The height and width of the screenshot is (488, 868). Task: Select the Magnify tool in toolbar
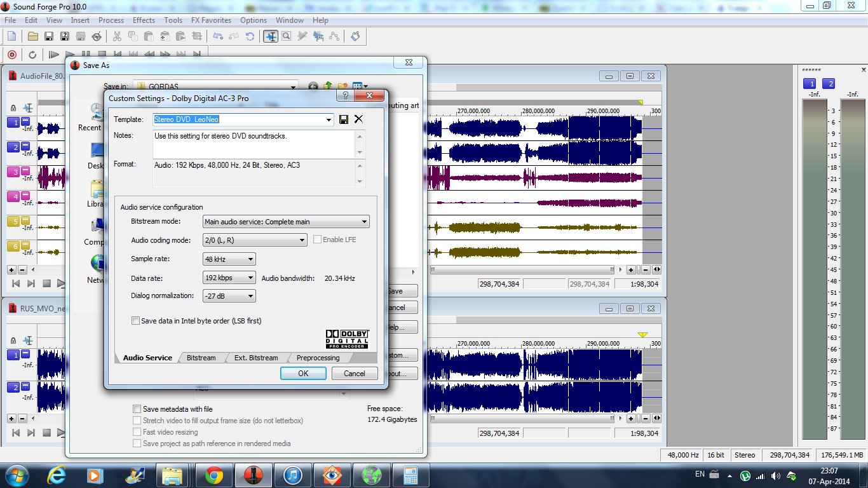(x=287, y=37)
